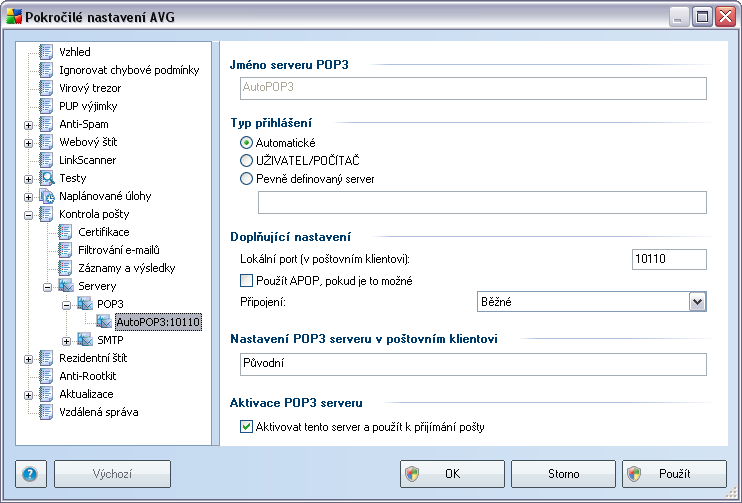This screenshot has height=503, width=742.
Task: Select Filtrování e-mailů tree item
Action: (x=119, y=250)
